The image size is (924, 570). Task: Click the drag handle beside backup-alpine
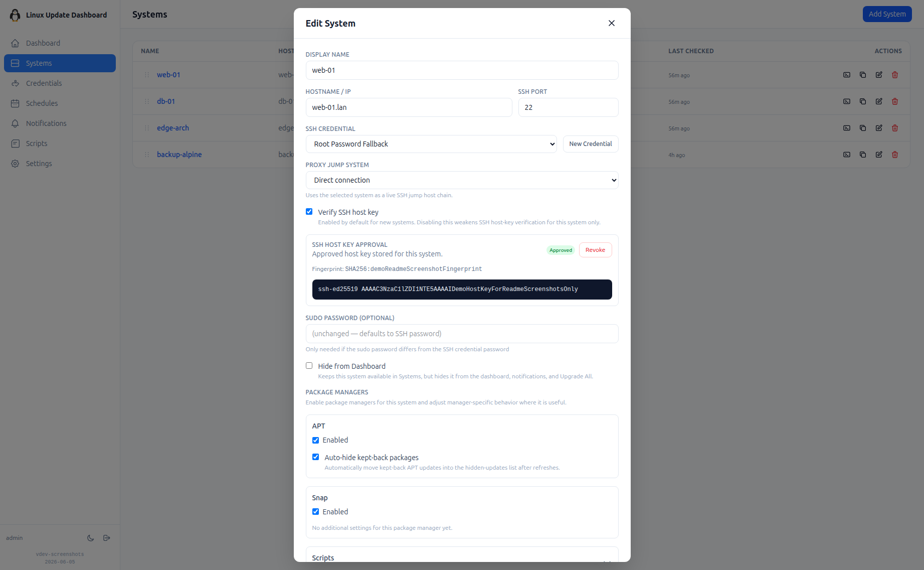tap(147, 155)
